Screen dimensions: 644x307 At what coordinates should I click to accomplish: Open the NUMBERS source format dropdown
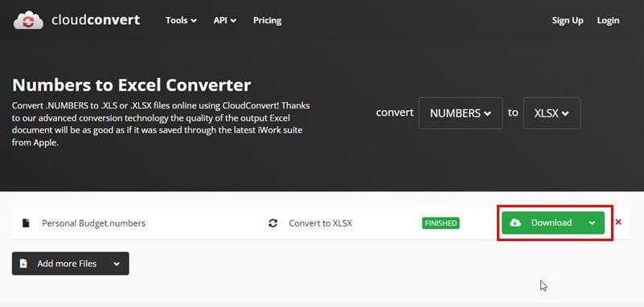(x=461, y=113)
